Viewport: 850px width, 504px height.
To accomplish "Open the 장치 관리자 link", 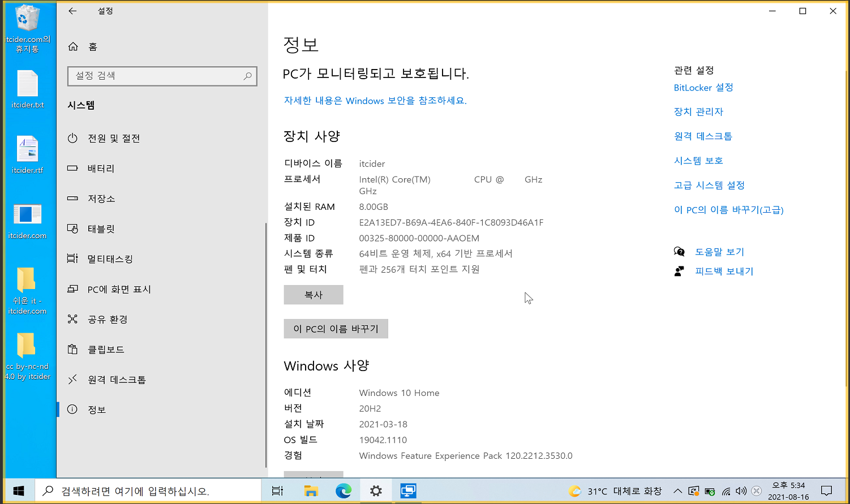I will point(698,112).
